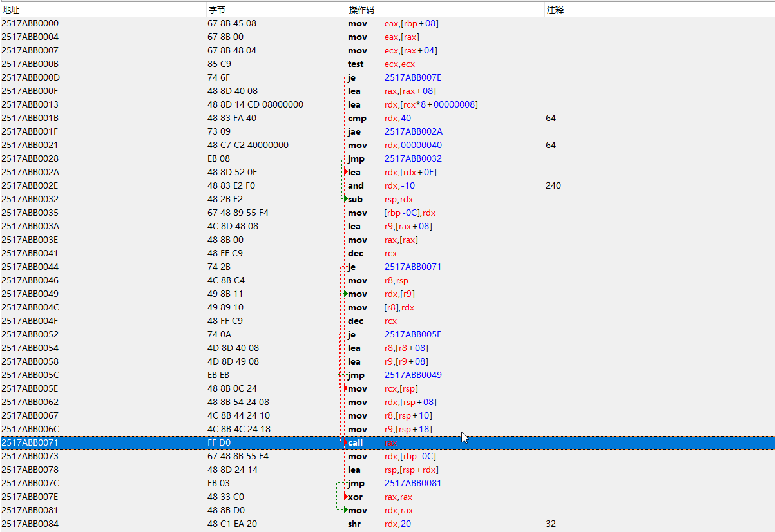Select mov rdx,00000040 instruction
775x532 pixels.
pos(395,145)
